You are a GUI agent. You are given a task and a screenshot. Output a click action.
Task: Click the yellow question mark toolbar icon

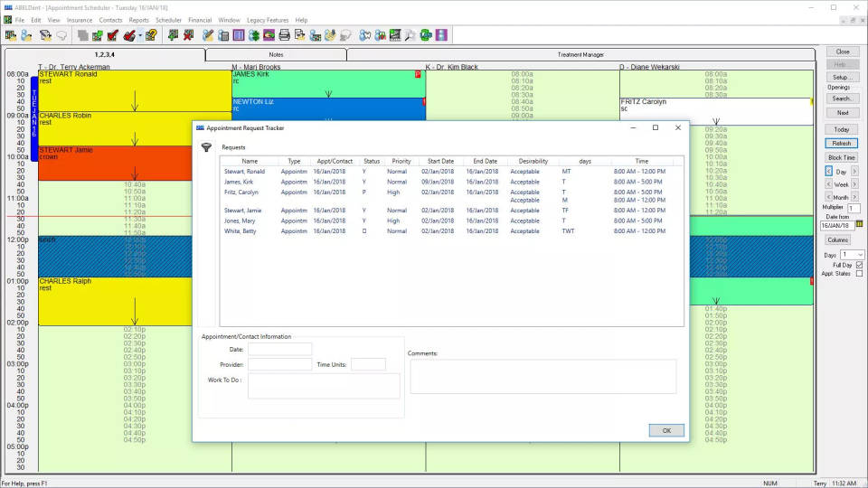(151, 35)
